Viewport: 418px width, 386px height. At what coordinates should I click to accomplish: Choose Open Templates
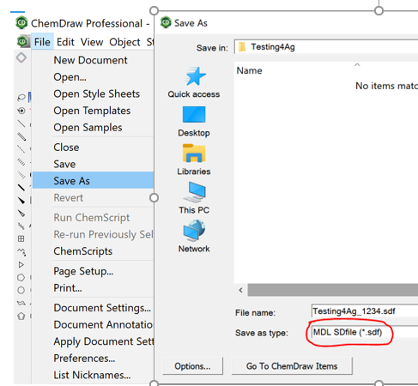pos(93,110)
